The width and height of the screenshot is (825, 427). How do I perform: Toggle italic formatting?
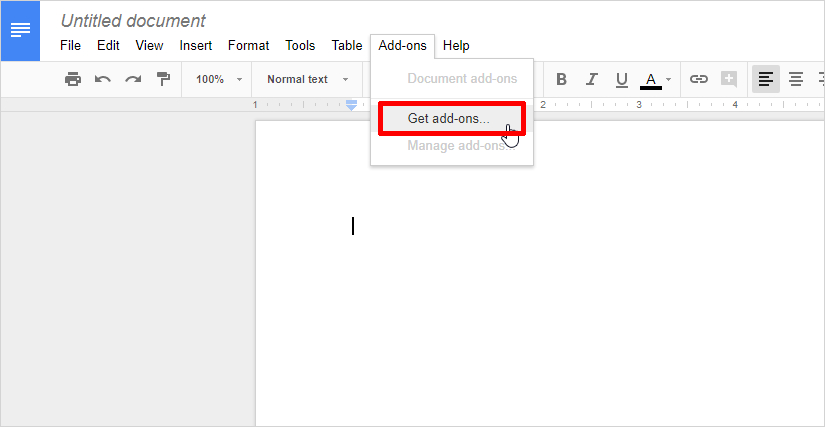tap(591, 79)
